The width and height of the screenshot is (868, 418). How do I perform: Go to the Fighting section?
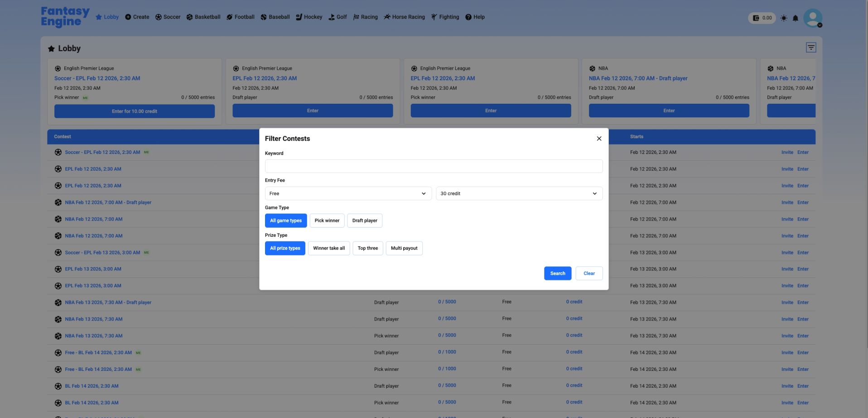pos(445,17)
